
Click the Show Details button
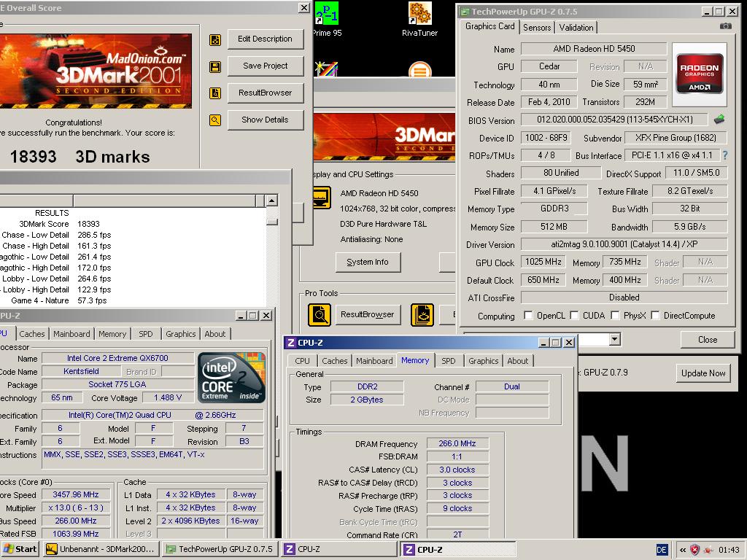266,120
